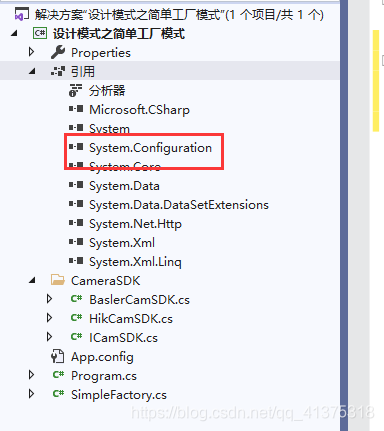Viewport: 384px width, 431px height.
Task: Collapse the 引用 references node
Action: [32, 71]
